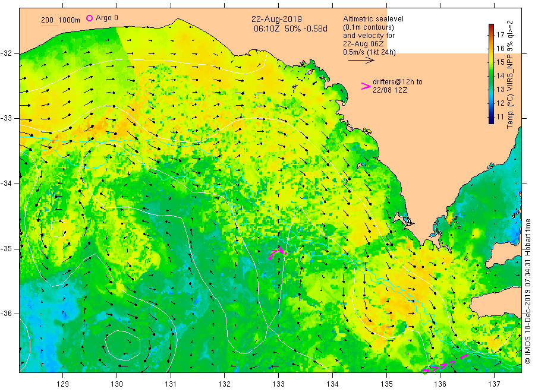Click the 13 value on color bar
The height and width of the screenshot is (392, 535).
point(500,89)
